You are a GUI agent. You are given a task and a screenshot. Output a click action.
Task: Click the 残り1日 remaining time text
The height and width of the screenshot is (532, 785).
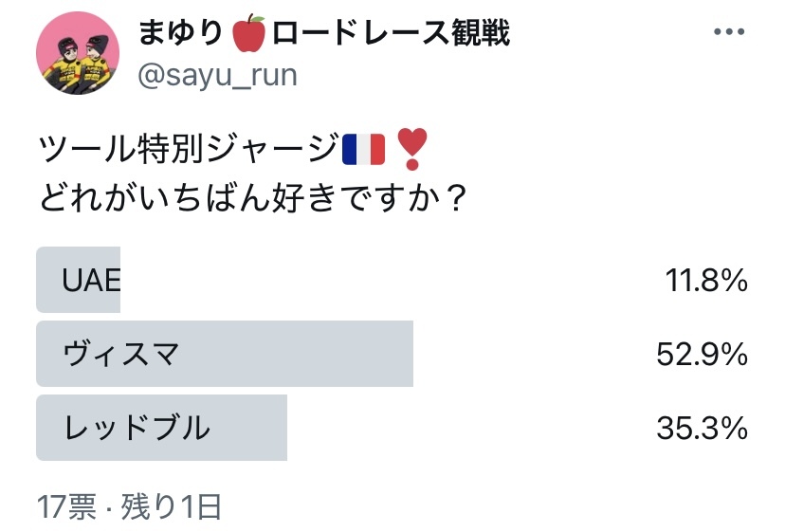pos(171,507)
